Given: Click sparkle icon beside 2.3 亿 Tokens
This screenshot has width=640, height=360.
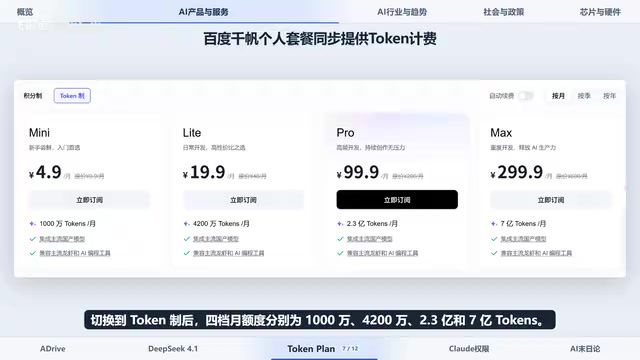Looking at the screenshot, I should 340,224.
